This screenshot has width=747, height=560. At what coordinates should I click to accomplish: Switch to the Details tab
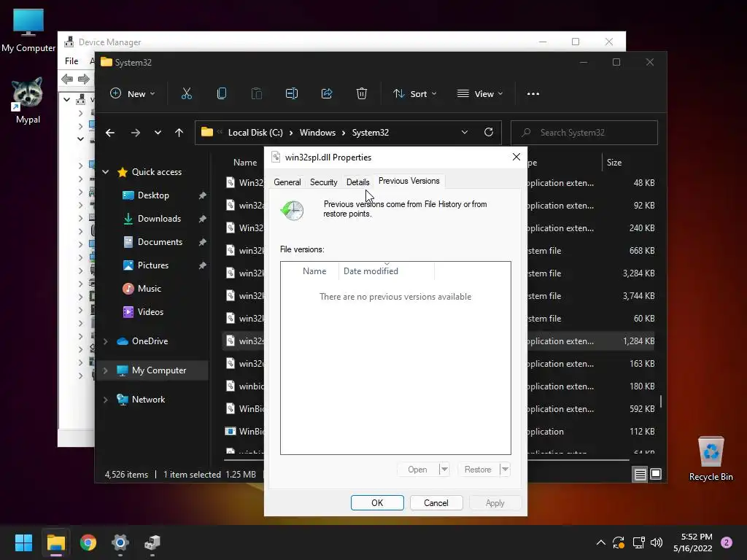pos(357,182)
